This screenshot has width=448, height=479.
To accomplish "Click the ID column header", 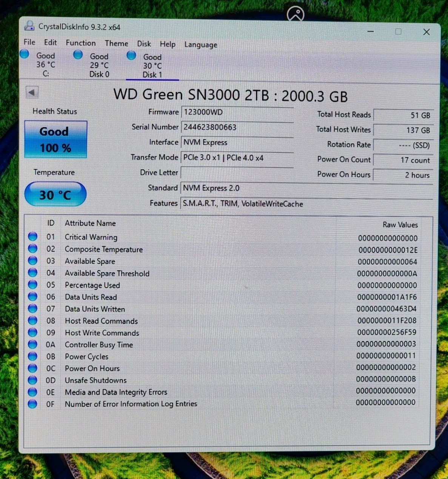I will pos(51,223).
